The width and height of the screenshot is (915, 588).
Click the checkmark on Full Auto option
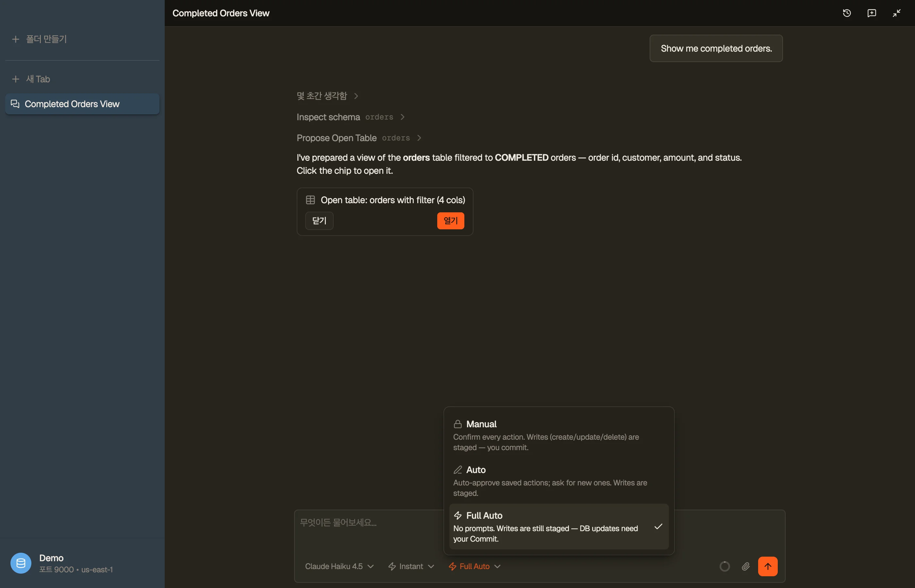click(x=658, y=527)
